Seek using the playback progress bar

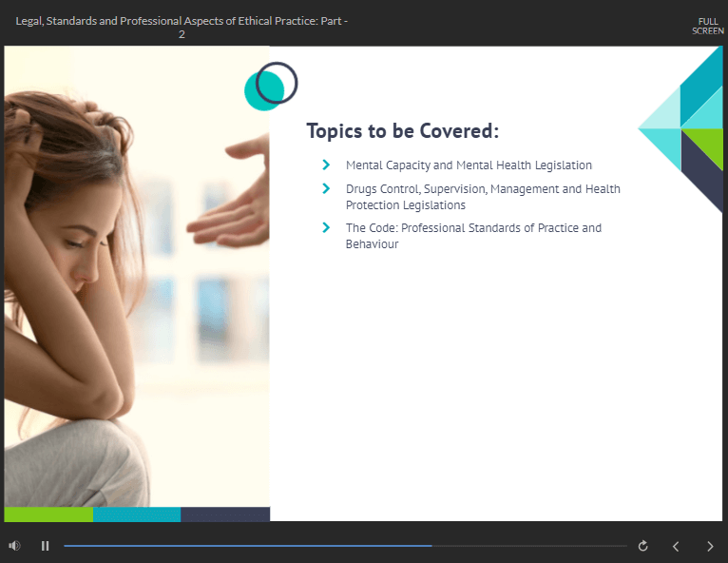coord(345,546)
